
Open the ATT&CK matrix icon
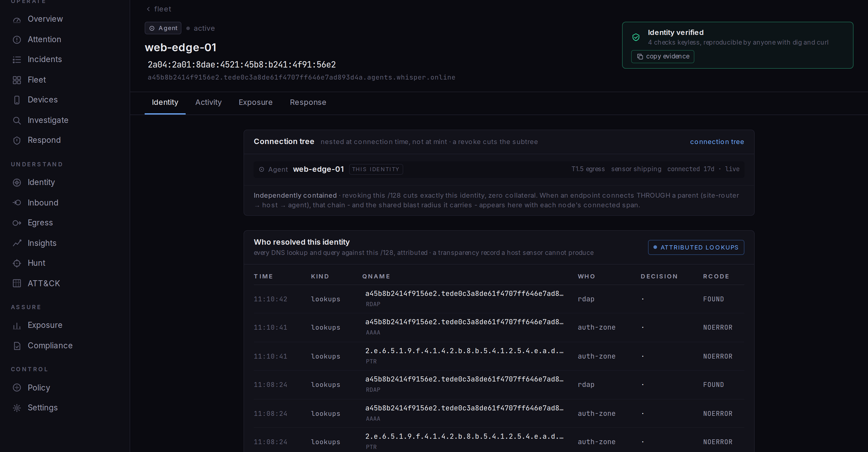[17, 283]
